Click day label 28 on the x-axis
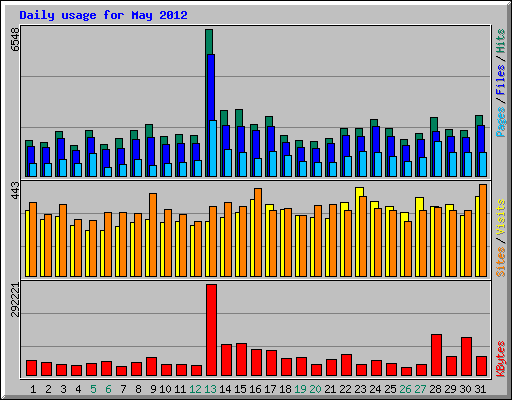This screenshot has width=512, height=400. pos(435,389)
